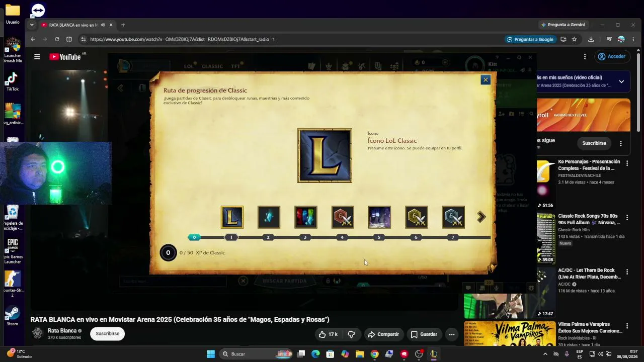Select the blue crystal reward at level 2
644x362 pixels.
pyautogui.click(x=269, y=217)
